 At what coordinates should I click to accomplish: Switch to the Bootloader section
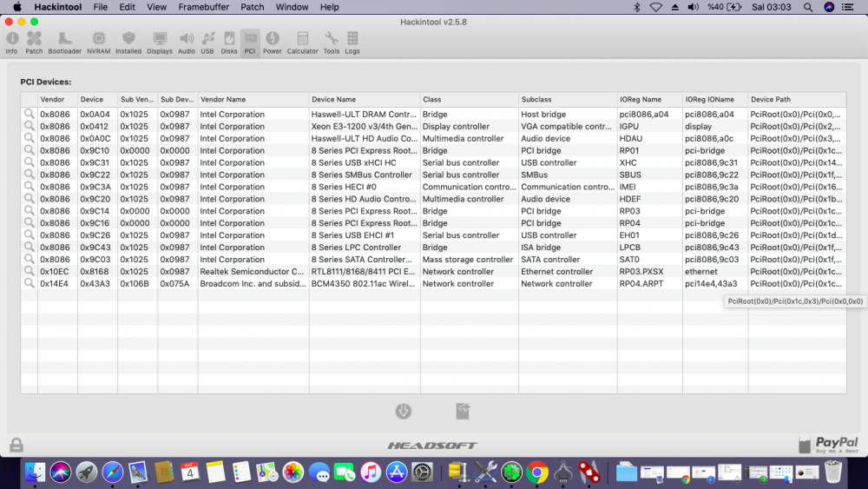click(x=64, y=42)
